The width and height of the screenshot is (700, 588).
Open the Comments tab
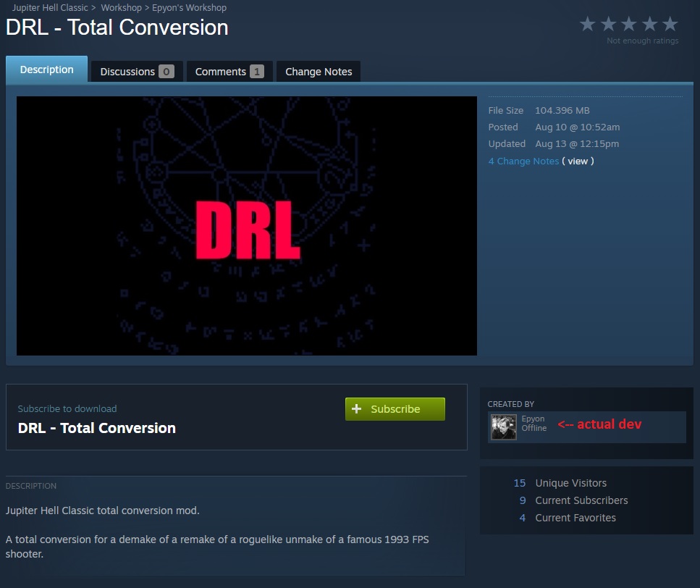pyautogui.click(x=229, y=72)
